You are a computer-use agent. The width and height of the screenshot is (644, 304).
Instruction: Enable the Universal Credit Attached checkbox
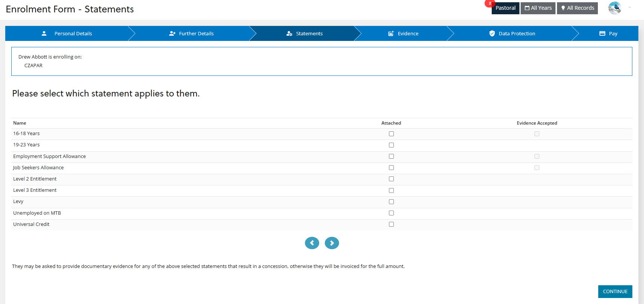[391, 224]
